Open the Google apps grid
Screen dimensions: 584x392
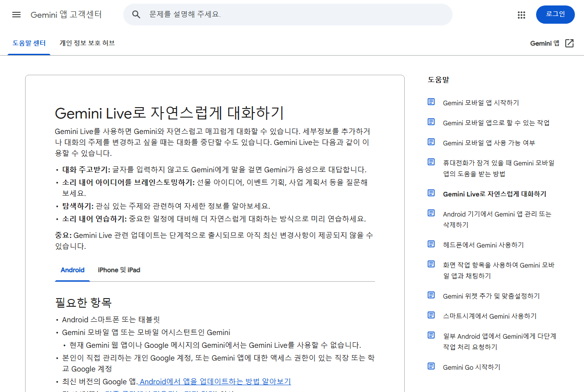pyautogui.click(x=521, y=15)
